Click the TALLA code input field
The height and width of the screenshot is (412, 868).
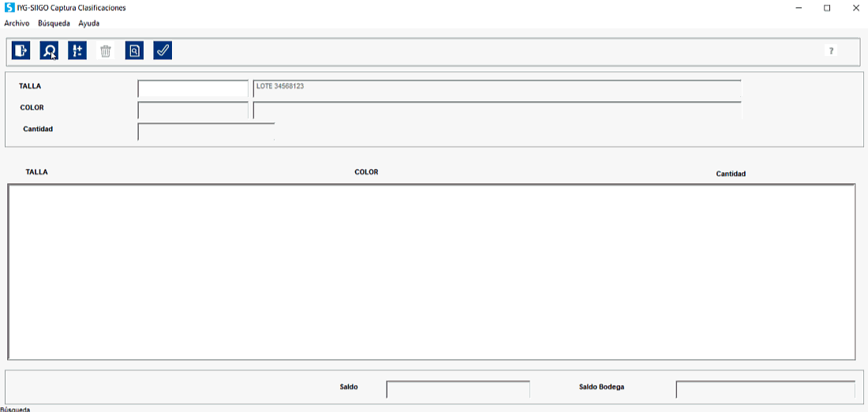193,88
